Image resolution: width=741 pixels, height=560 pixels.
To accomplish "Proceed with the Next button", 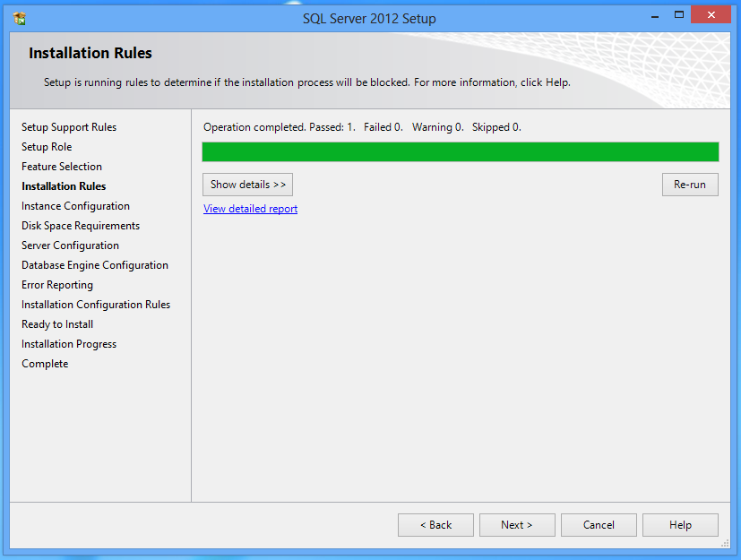I will click(x=517, y=525).
